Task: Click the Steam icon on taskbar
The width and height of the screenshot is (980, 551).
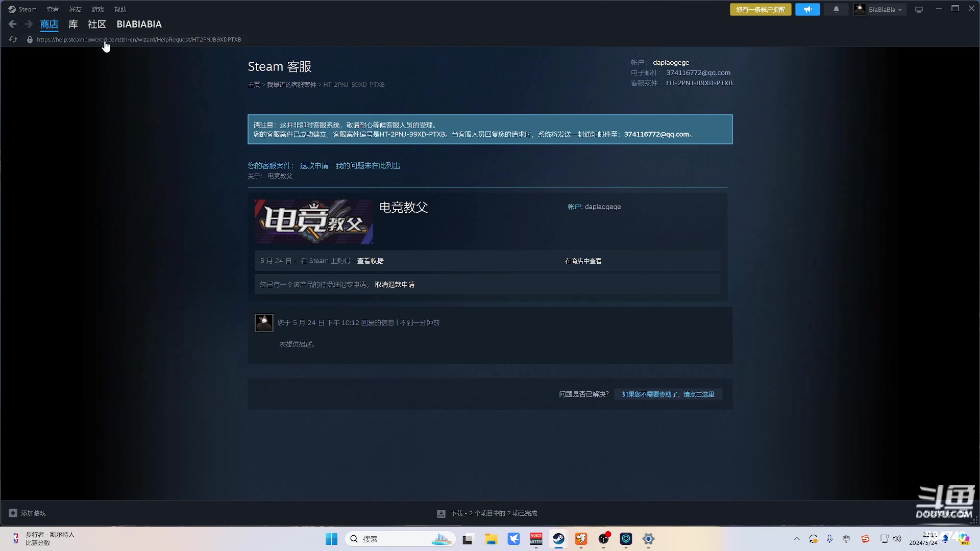Action: (x=558, y=539)
